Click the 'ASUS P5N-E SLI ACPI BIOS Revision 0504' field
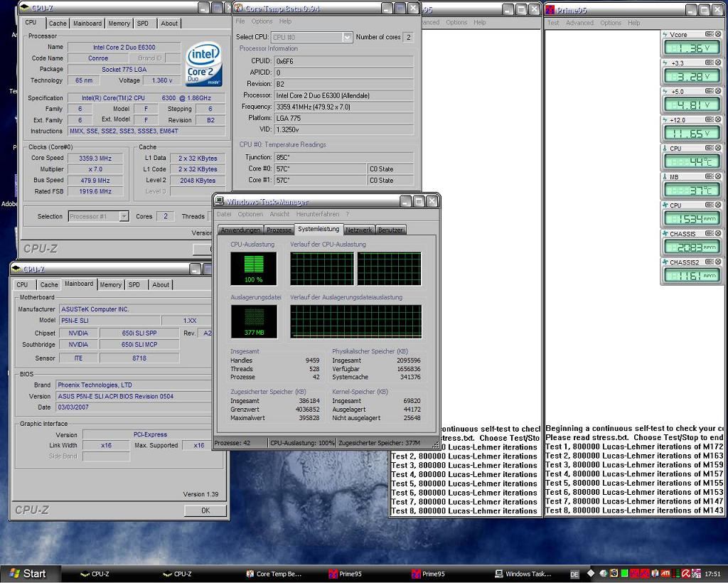The height and width of the screenshot is (583, 728). (x=134, y=397)
